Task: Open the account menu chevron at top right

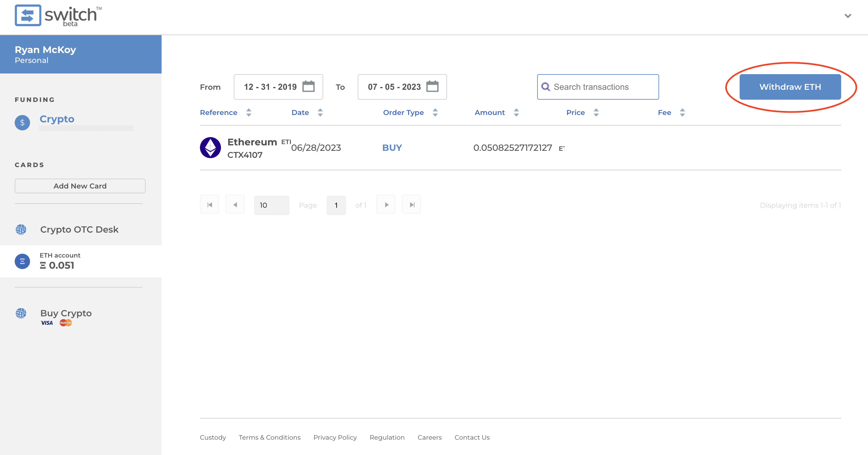Action: click(x=848, y=16)
